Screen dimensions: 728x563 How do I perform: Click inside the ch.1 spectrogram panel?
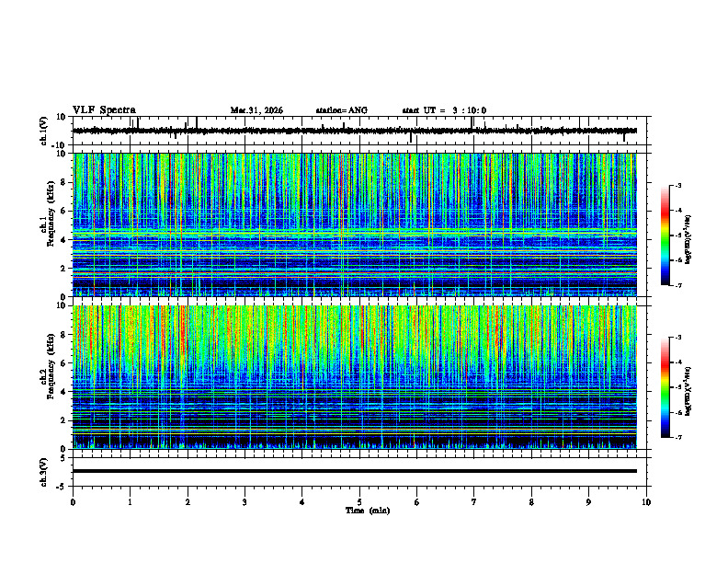click(x=354, y=224)
